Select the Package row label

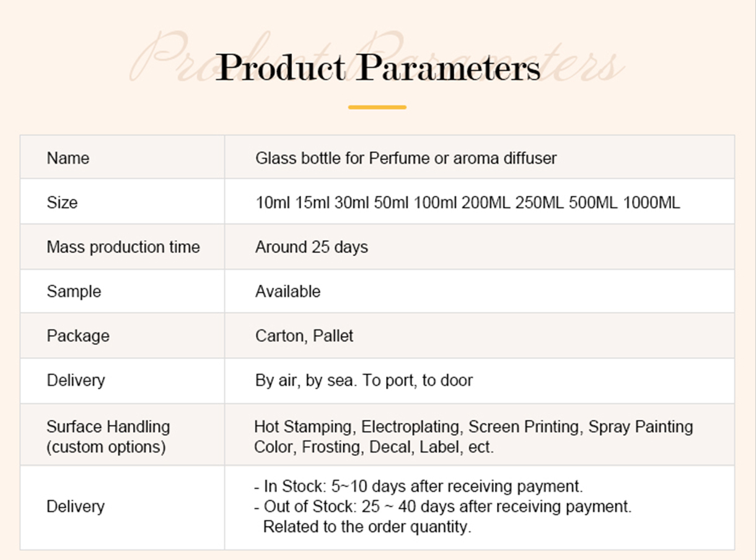(77, 336)
